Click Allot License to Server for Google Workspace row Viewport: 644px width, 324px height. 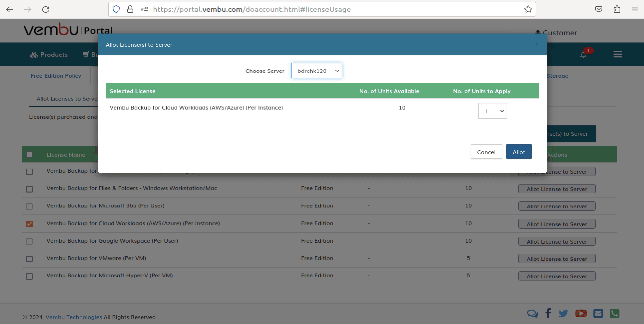click(557, 241)
